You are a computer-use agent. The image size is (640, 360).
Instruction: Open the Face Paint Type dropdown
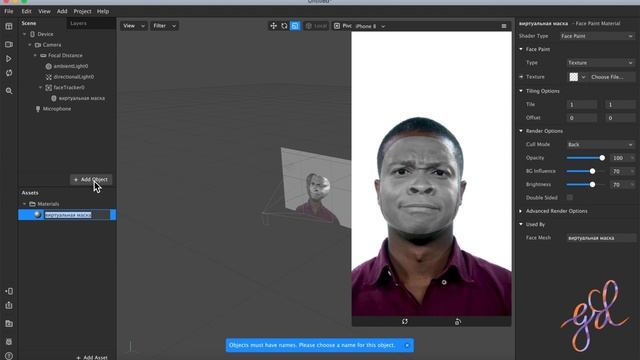pyautogui.click(x=600, y=63)
